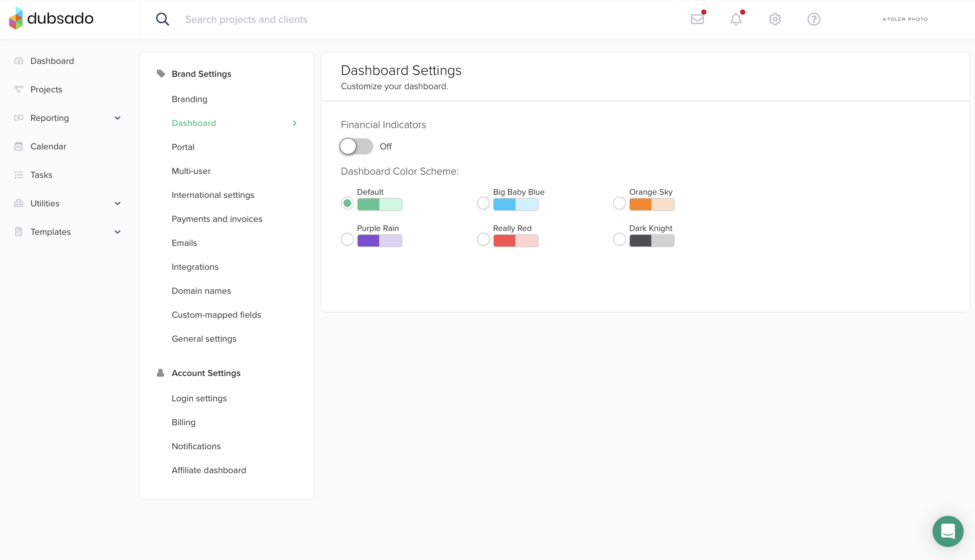
Task: Select the Big Baby Blue radio button
Action: (x=483, y=203)
